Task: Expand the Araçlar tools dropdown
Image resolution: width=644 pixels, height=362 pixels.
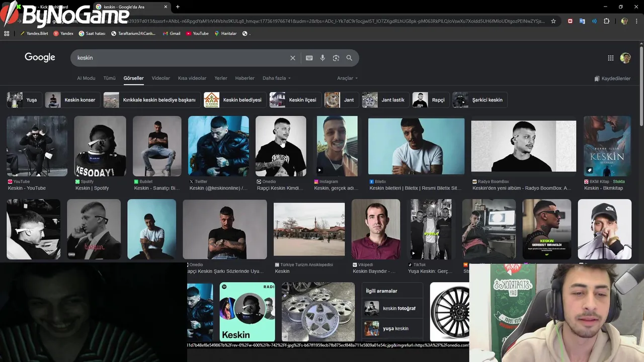Action: point(348,78)
